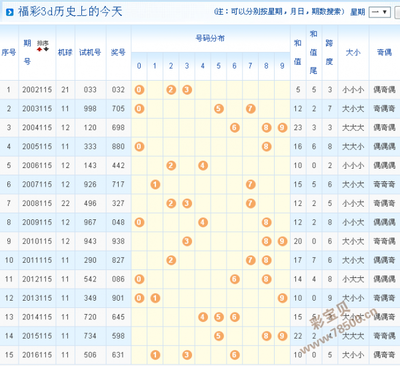Click orange ball 1 in row 2013115
Screen dimensions: 400x366
(155, 298)
